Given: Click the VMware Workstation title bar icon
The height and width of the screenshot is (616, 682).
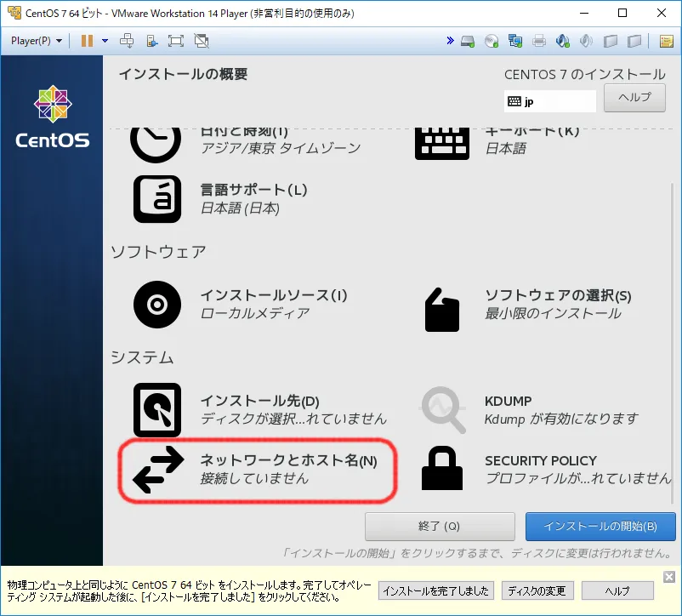Looking at the screenshot, I should (x=14, y=13).
